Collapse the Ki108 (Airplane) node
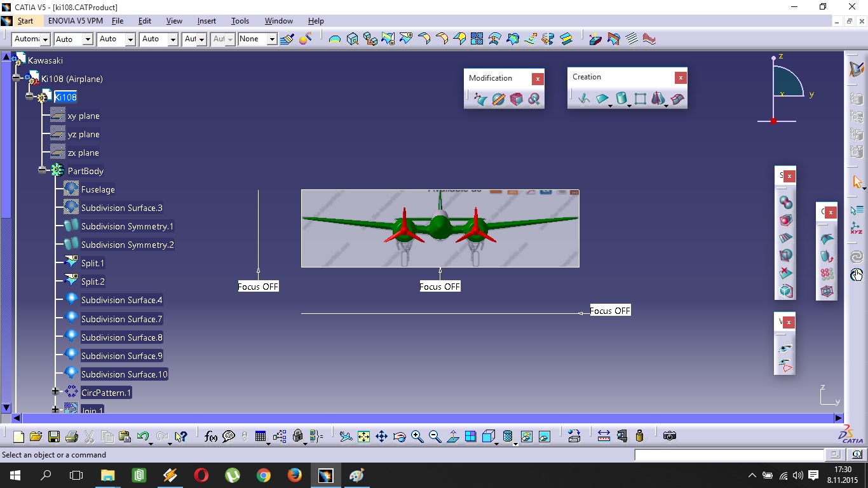The image size is (868, 488). pos(17,78)
